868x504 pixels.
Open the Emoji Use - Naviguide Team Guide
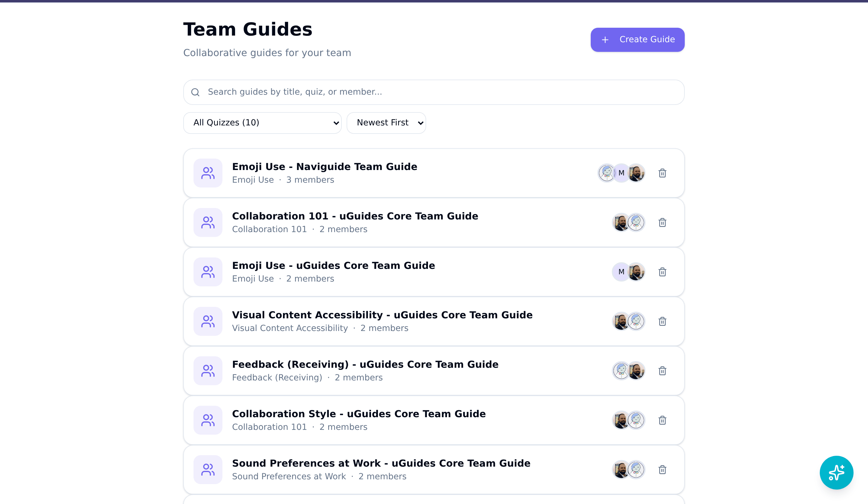325,166
